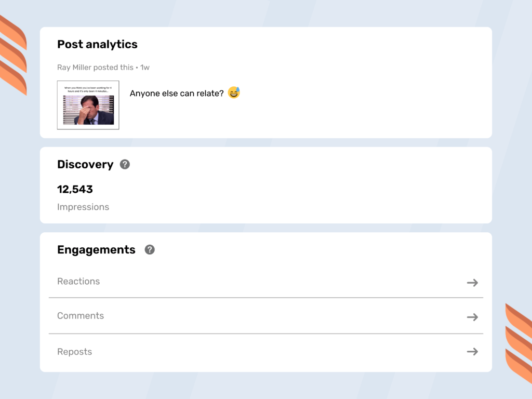Click the Reposts arrow icon

point(472,351)
